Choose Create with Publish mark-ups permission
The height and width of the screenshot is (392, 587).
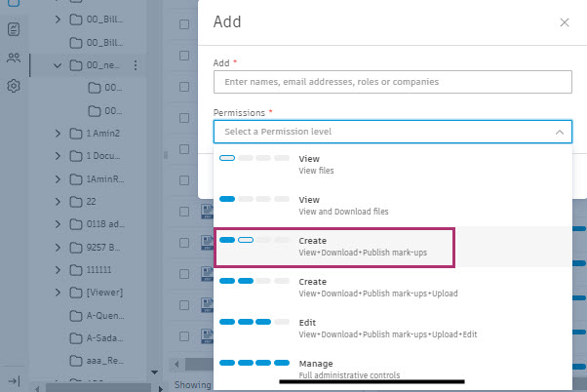click(x=333, y=246)
